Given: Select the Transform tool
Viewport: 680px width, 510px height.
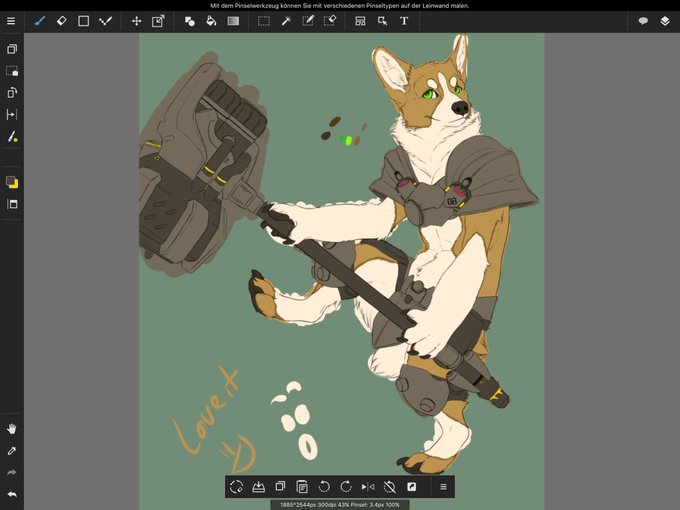Looking at the screenshot, I should coord(158,21).
